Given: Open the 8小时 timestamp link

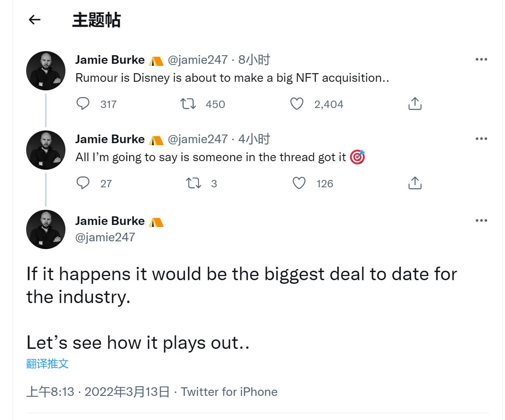Looking at the screenshot, I should coord(254,60).
